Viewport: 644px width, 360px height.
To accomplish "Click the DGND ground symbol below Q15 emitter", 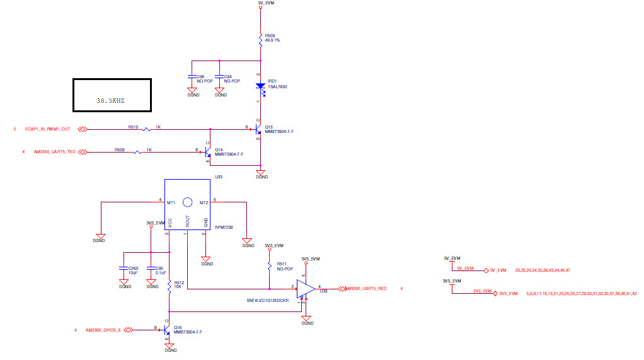I will click(260, 173).
